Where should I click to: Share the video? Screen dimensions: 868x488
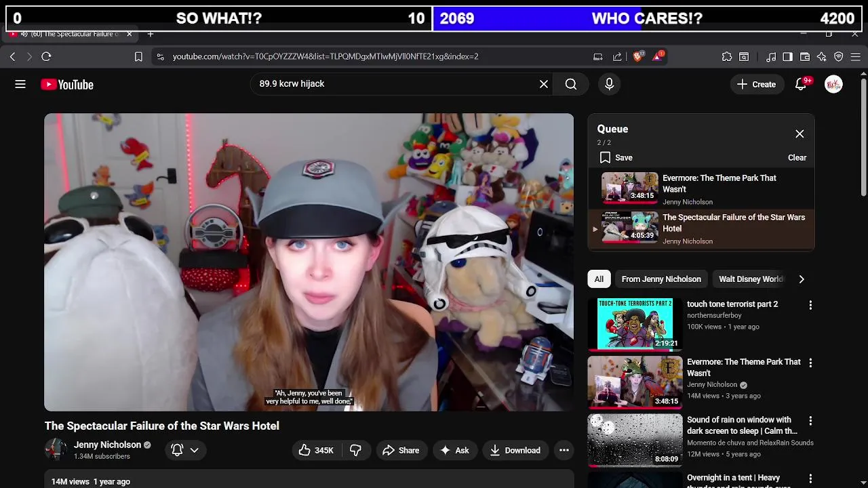click(x=401, y=450)
